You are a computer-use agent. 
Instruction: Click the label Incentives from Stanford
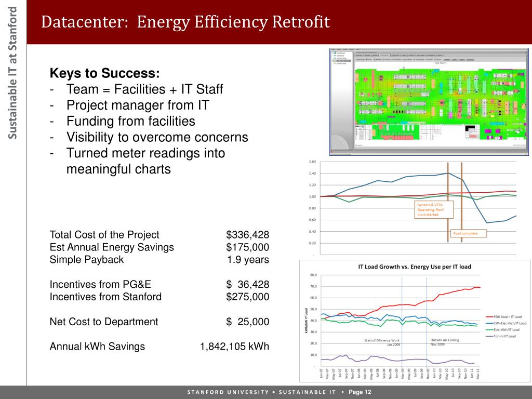click(x=105, y=297)
